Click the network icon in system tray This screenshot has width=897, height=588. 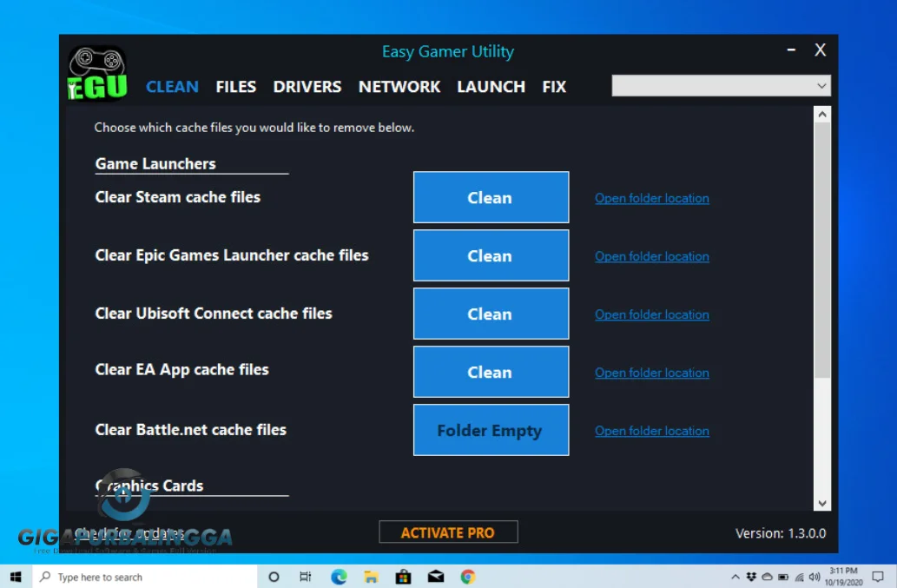799,576
